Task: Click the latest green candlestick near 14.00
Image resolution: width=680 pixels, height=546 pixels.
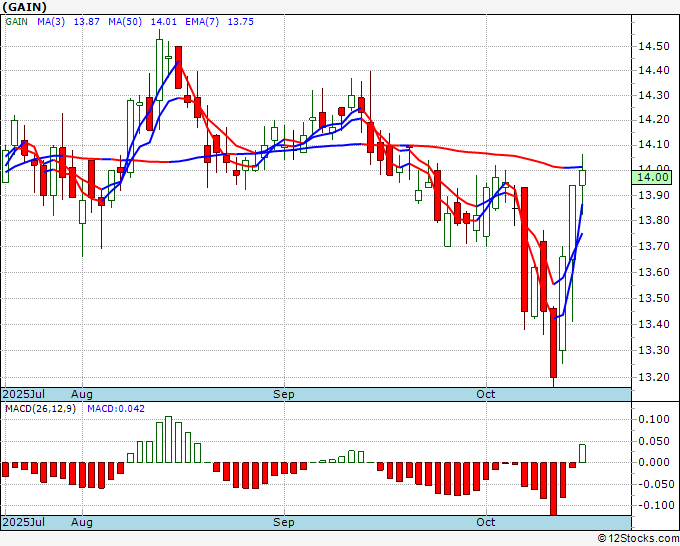Action: tap(582, 178)
